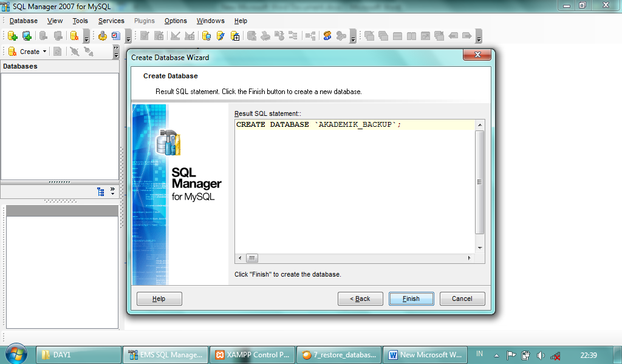
Task: Click the vertical scrollbar thumb in SQL box
Action: pos(480,182)
